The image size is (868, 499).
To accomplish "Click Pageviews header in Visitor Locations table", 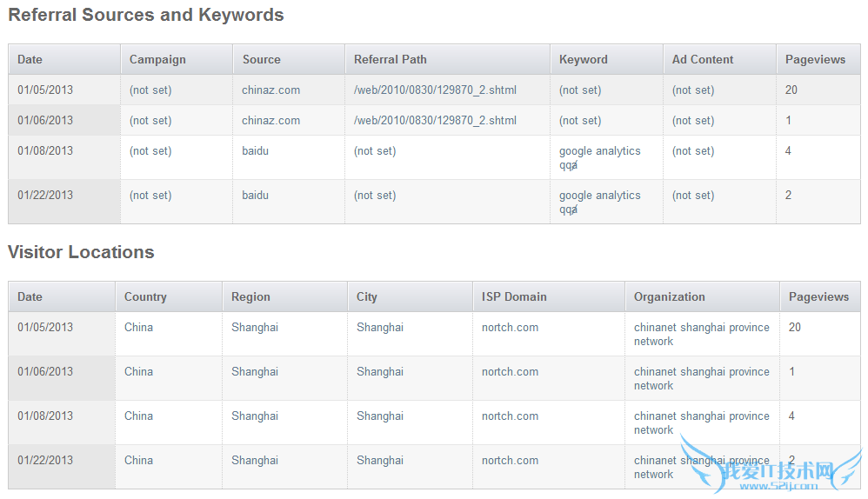I will click(818, 296).
